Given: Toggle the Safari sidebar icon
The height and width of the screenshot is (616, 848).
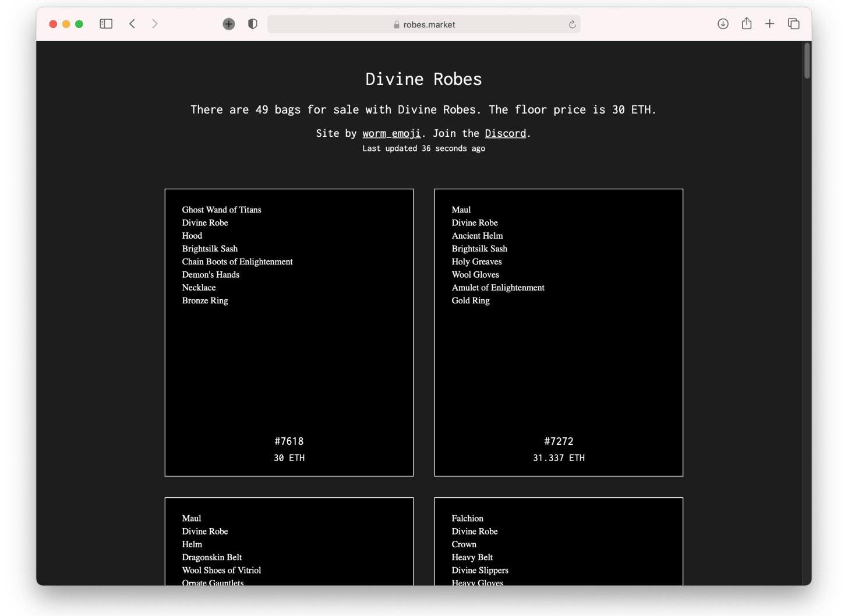Looking at the screenshot, I should pos(105,24).
